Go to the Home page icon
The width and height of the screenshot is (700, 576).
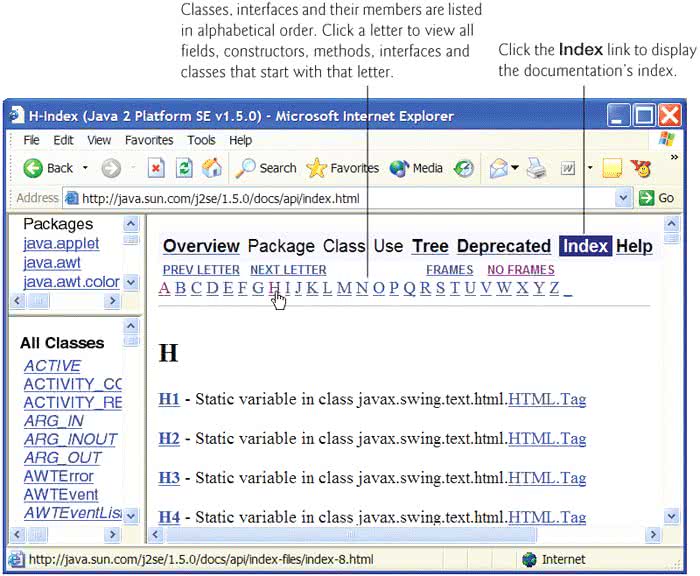pos(212,168)
